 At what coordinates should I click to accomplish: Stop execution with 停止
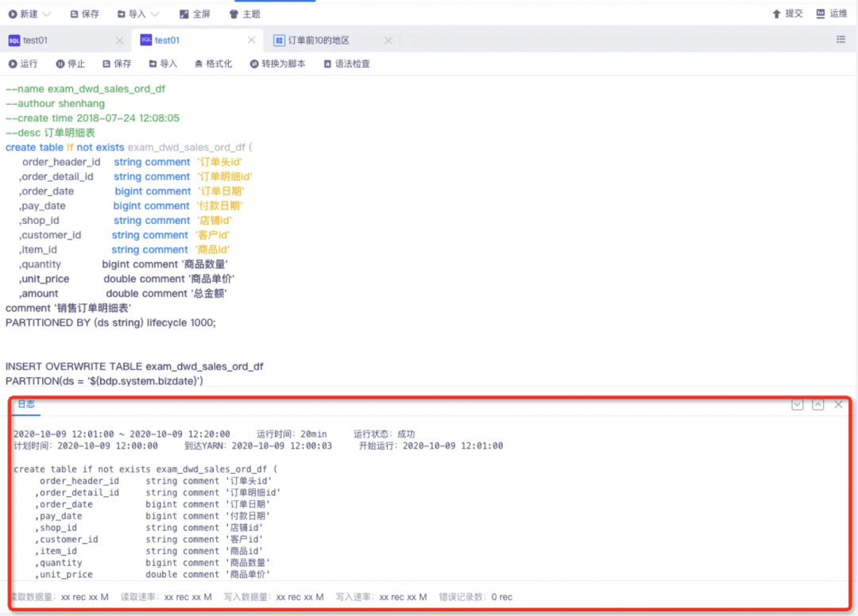coord(70,64)
